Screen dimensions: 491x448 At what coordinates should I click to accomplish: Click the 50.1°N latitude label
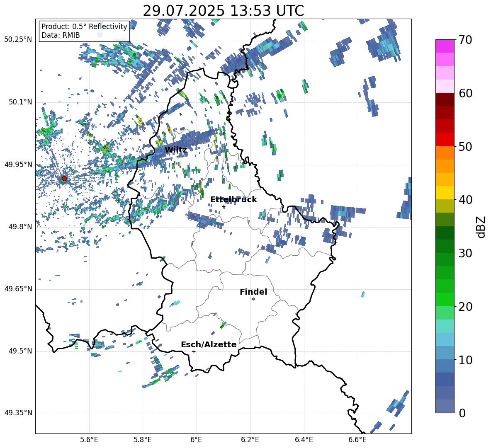21,102
